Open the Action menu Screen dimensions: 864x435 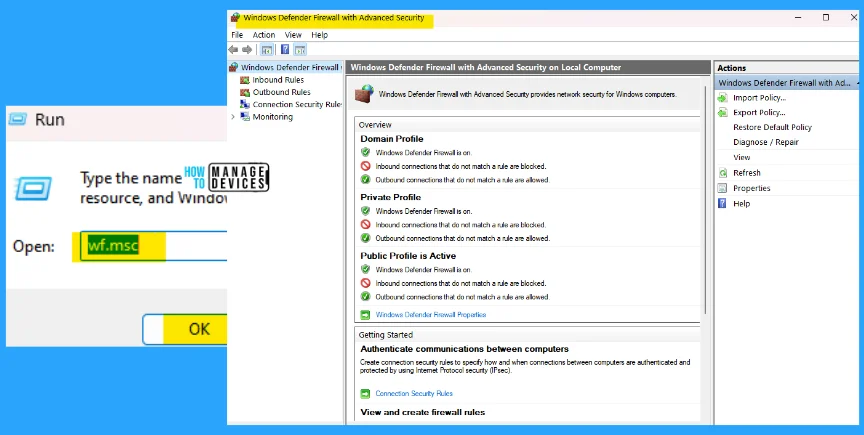click(x=264, y=35)
